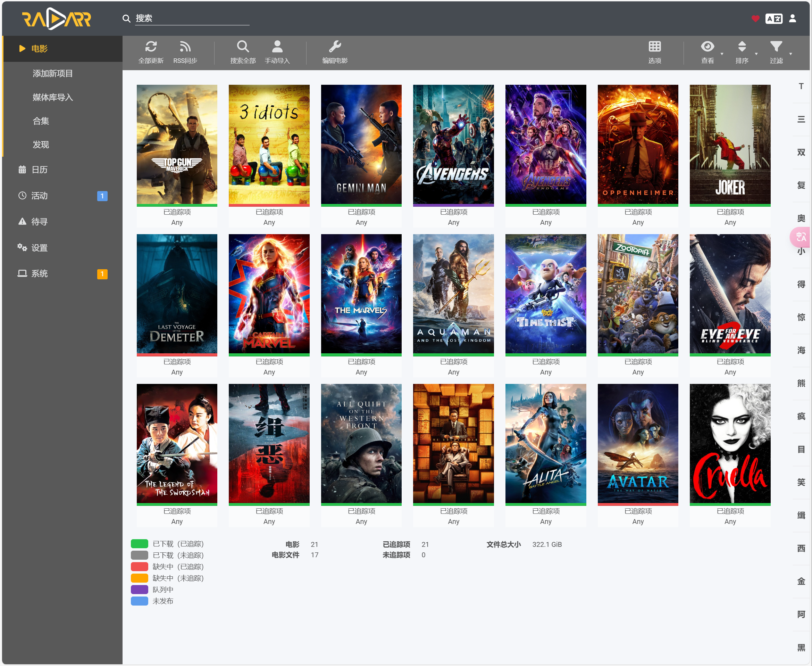Screen dimensions: 812x666
Task: Click the 搜索全部 magnifier icon
Action: click(x=243, y=47)
